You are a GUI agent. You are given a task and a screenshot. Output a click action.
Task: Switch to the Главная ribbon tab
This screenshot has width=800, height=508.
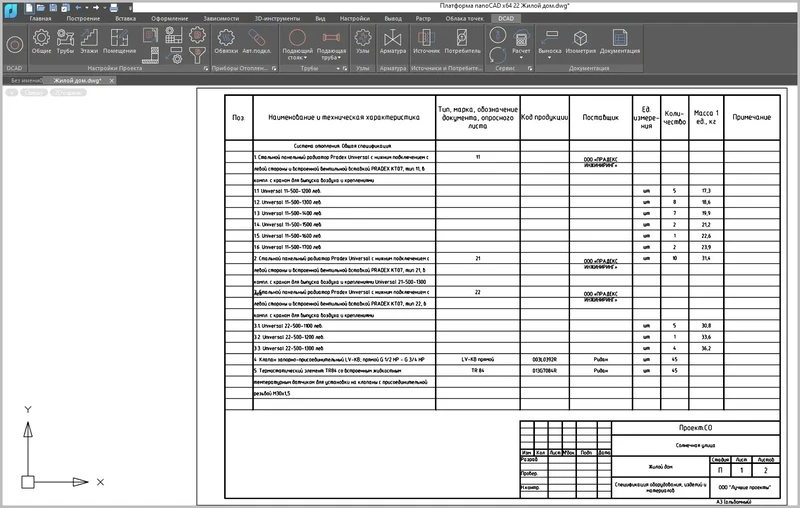(x=40, y=18)
